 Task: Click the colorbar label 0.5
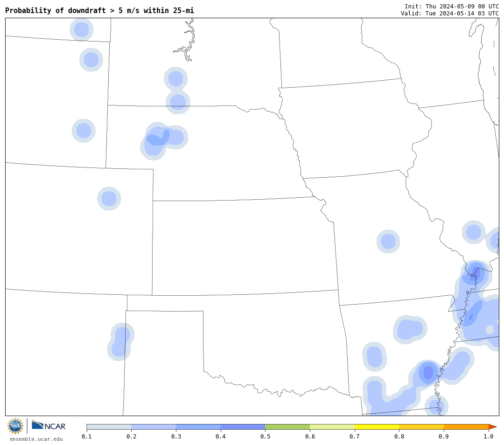pyautogui.click(x=265, y=436)
